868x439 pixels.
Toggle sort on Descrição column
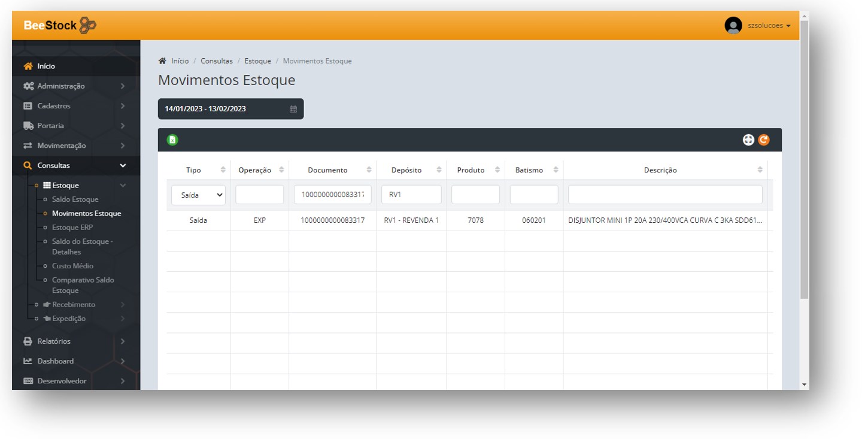760,170
